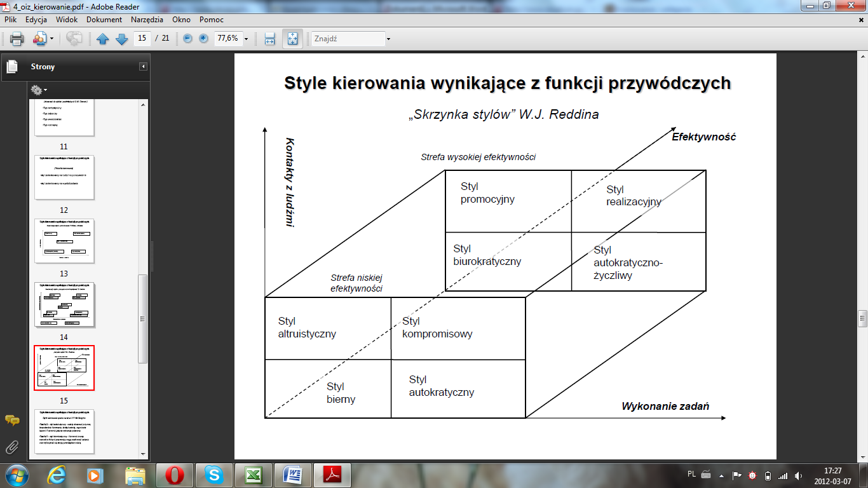Open the Dokument menu
This screenshot has height=488, width=868.
[104, 20]
